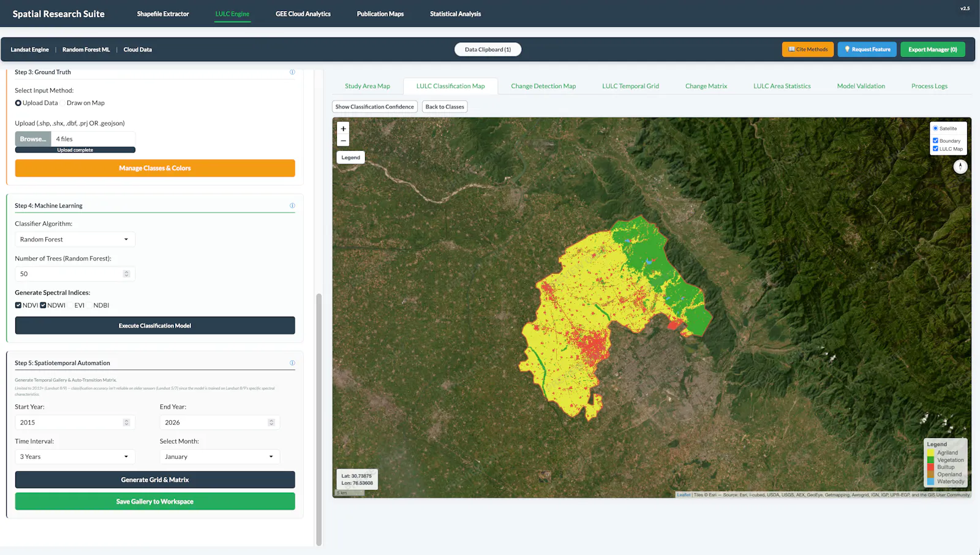Click Show Classification Confidence
This screenshot has height=555, width=980.
(x=375, y=107)
